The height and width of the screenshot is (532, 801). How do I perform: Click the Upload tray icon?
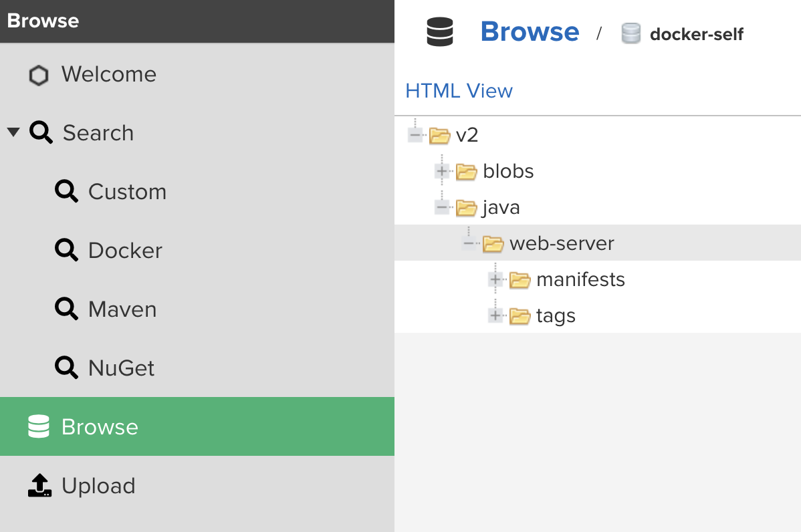pyautogui.click(x=40, y=485)
